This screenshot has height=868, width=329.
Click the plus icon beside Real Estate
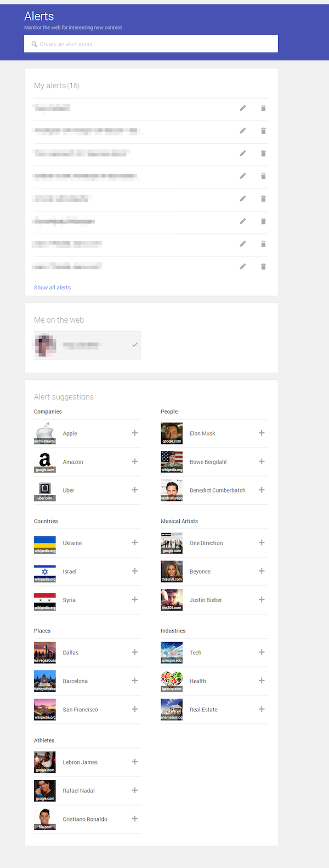pos(262,709)
